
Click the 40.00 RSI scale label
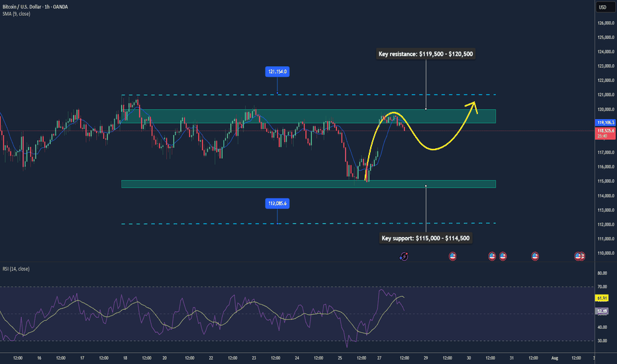602,327
